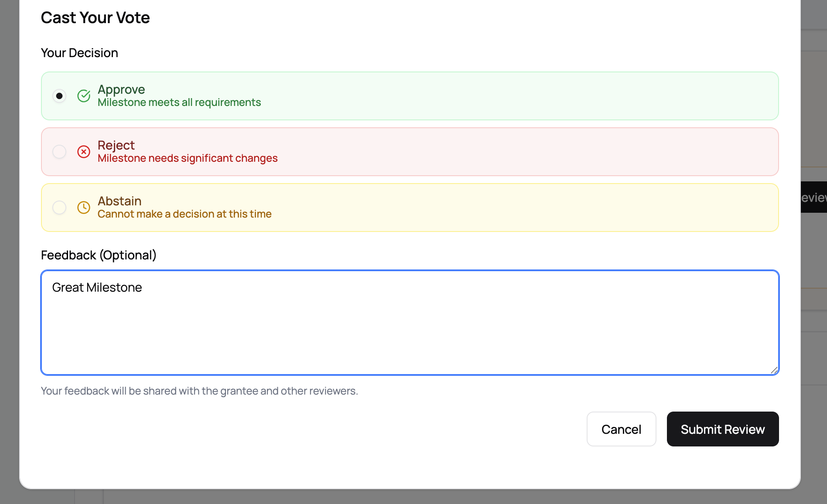Cancel the vote dialog
The image size is (827, 504).
[x=621, y=429]
